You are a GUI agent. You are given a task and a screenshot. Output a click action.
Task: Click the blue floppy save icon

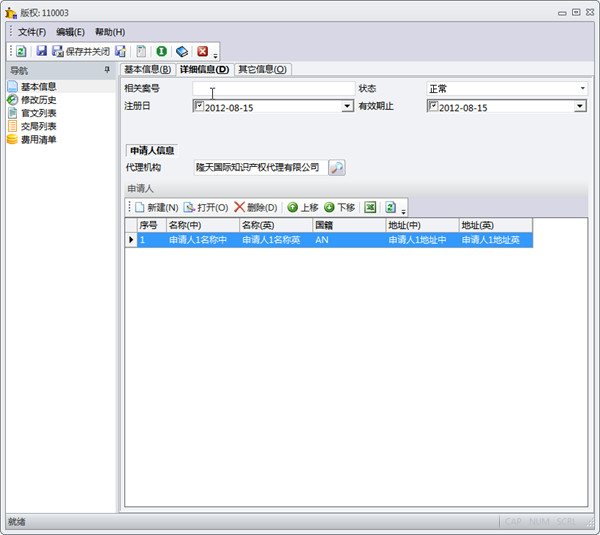pos(41,51)
